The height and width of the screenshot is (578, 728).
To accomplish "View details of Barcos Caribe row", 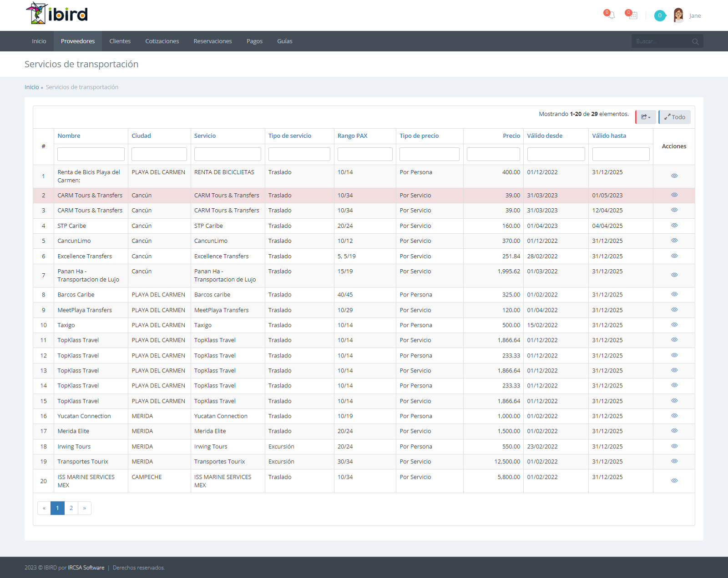I will pyautogui.click(x=674, y=294).
